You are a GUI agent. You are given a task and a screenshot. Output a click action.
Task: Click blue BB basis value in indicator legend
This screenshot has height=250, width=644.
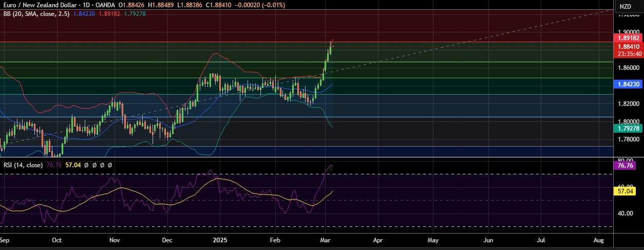84,13
